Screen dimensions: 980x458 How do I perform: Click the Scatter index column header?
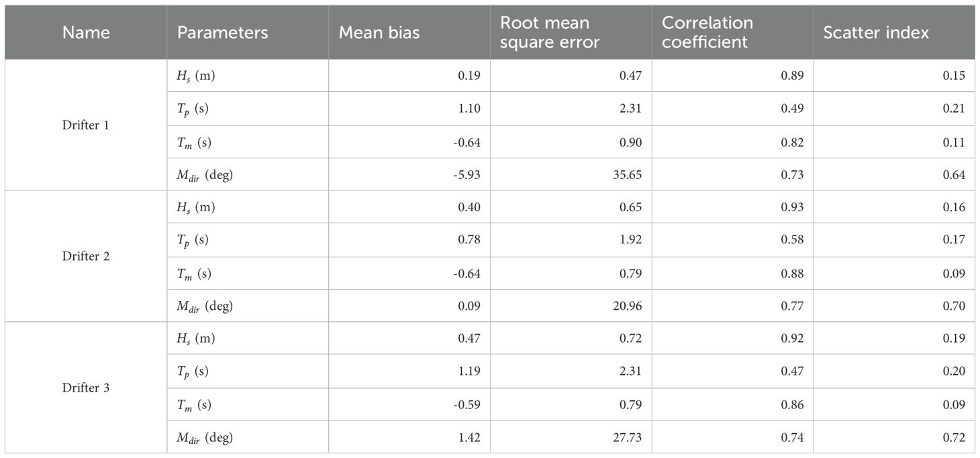tap(876, 32)
